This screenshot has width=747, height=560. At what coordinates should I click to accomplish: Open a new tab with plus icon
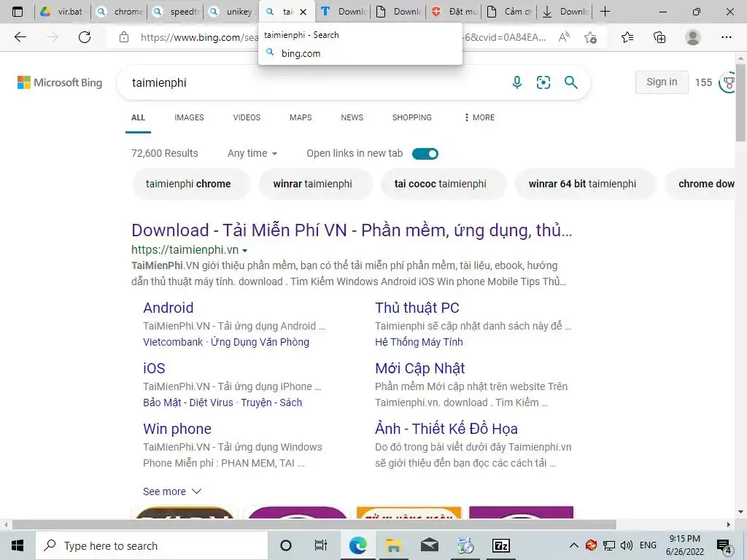(x=605, y=12)
